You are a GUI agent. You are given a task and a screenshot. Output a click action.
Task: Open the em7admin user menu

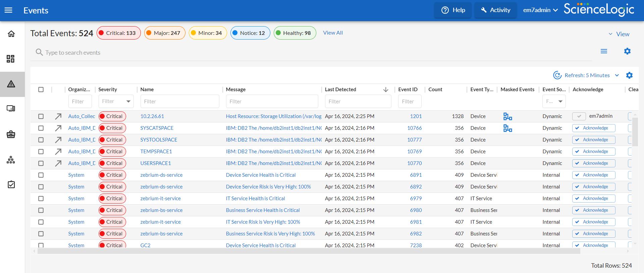[540, 10]
